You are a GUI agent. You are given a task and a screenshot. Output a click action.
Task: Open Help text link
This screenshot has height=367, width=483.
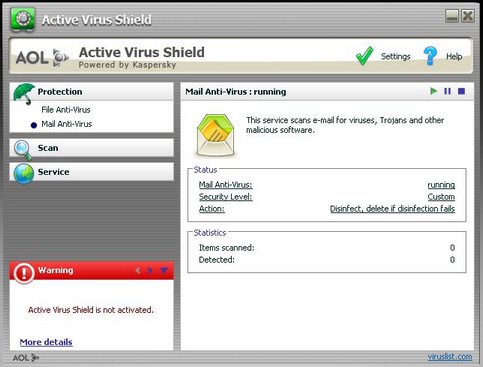tap(454, 56)
